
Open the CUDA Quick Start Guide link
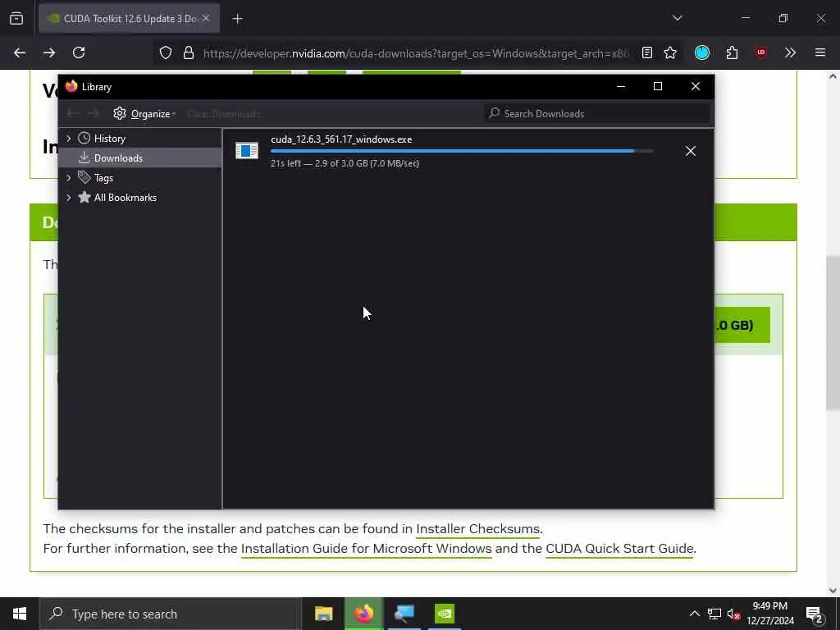pyautogui.click(x=620, y=549)
